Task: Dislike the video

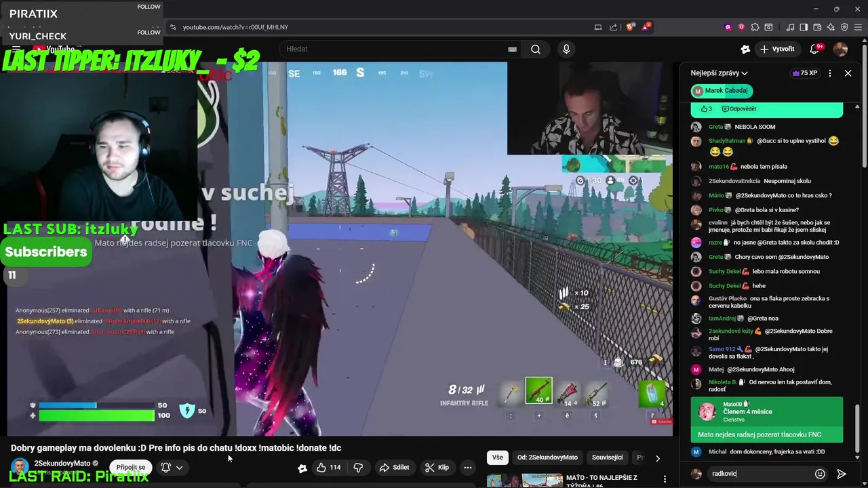Action: [358, 468]
